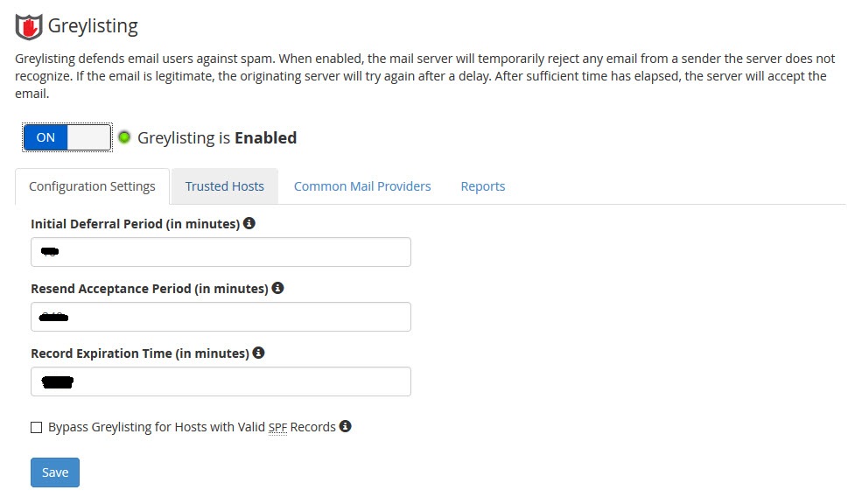
Task: Click the white half of the Greylisting switch
Action: click(89, 137)
